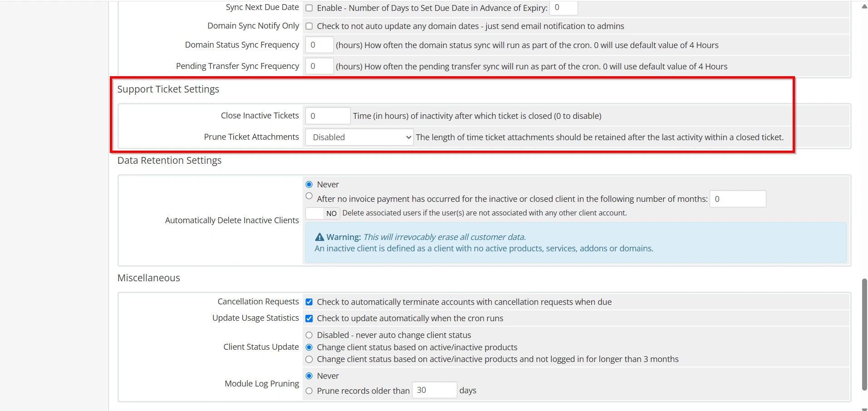Click the Update Usage Statistics label

coord(255,318)
